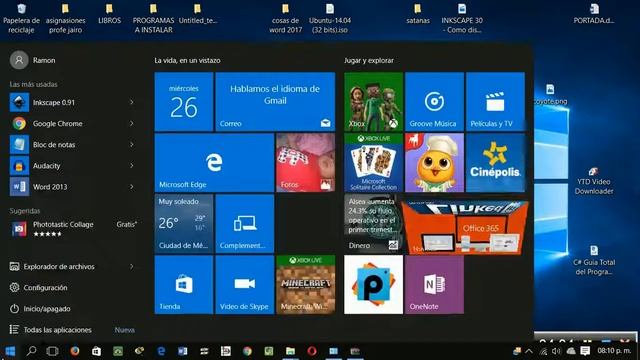Open Task View on taskbar
The height and width of the screenshot is (360, 640).
pos(53,351)
